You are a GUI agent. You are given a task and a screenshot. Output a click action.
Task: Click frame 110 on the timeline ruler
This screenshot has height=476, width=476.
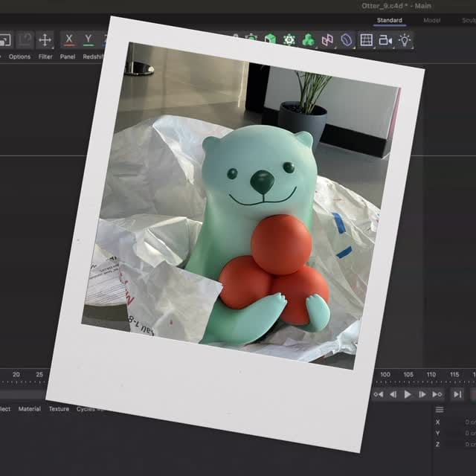pyautogui.click(x=431, y=375)
